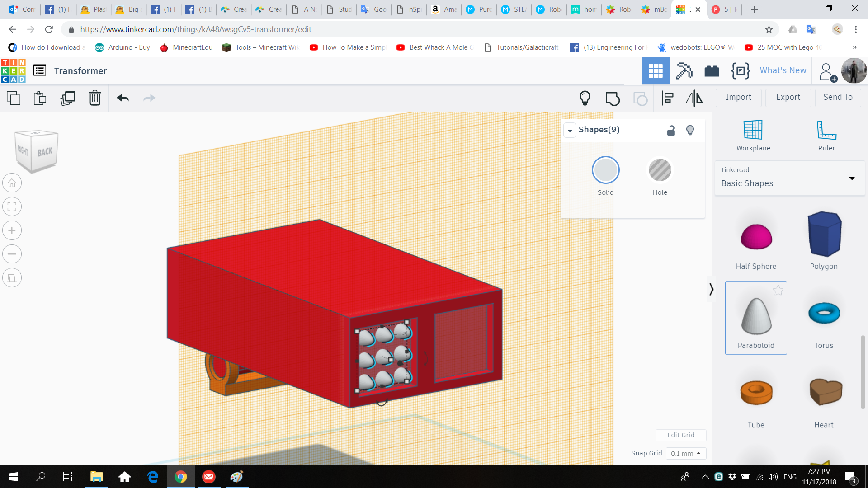This screenshot has height=488, width=868.
Task: Set the selected shapes to Hole
Action: click(x=660, y=170)
